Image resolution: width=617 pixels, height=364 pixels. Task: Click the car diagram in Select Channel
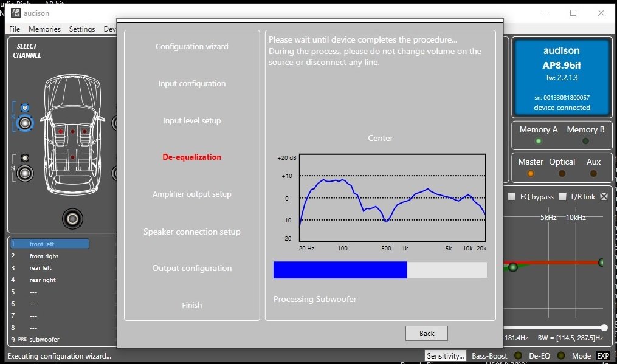tap(72, 134)
